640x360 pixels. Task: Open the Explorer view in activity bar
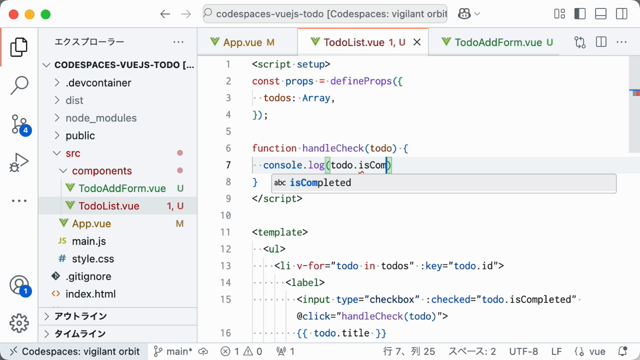(19, 47)
